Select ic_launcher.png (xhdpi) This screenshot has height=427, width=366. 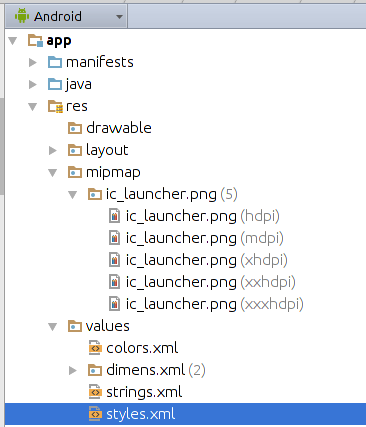point(207,260)
